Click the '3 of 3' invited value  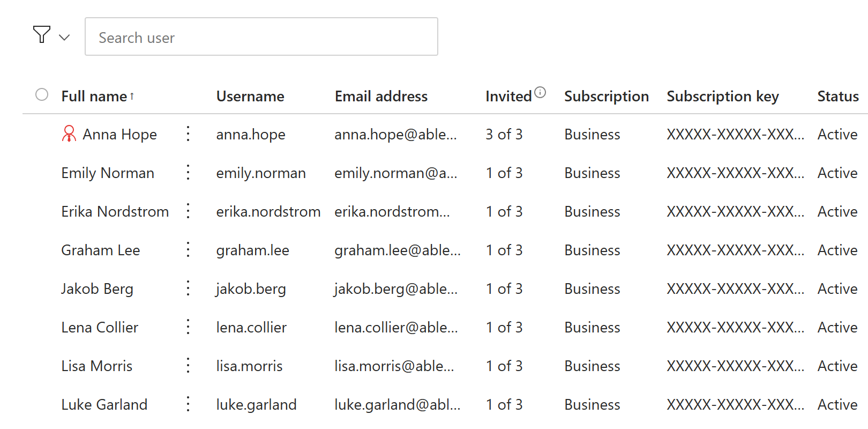point(504,135)
